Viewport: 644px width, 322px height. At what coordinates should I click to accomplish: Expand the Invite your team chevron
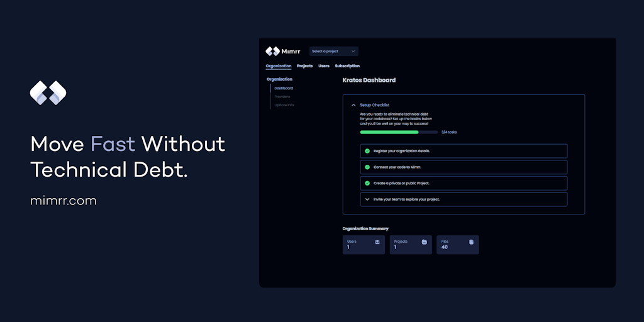(x=367, y=199)
